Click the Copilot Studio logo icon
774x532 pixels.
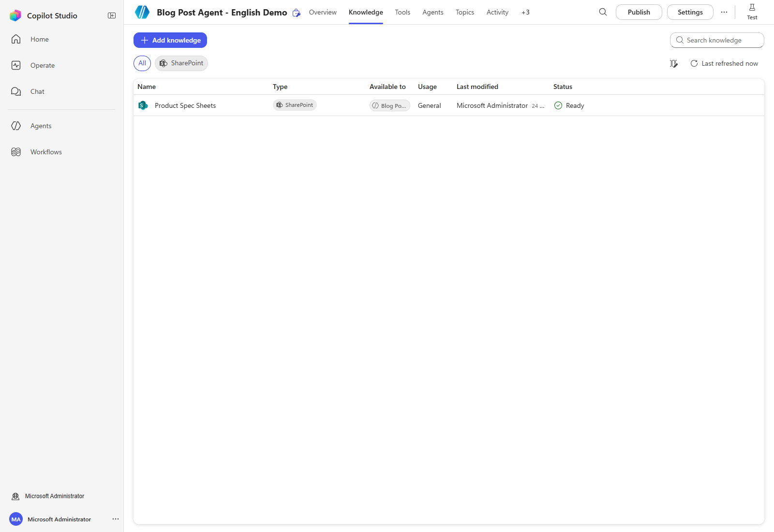tap(15, 15)
